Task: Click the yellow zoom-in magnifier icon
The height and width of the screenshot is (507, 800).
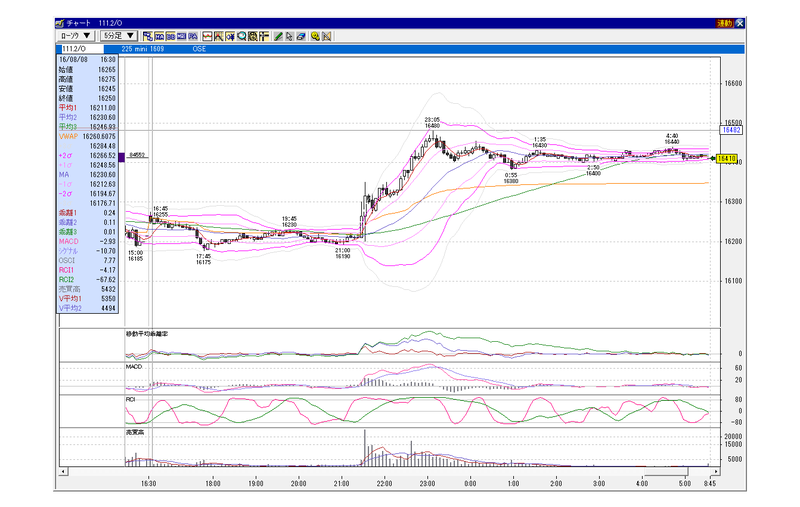Action: pos(315,36)
